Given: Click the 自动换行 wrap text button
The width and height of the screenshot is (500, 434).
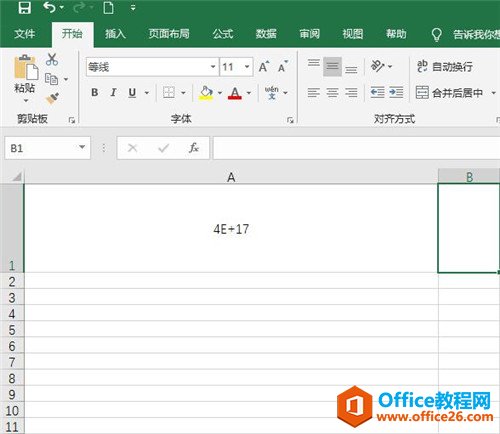Looking at the screenshot, I should point(445,66).
